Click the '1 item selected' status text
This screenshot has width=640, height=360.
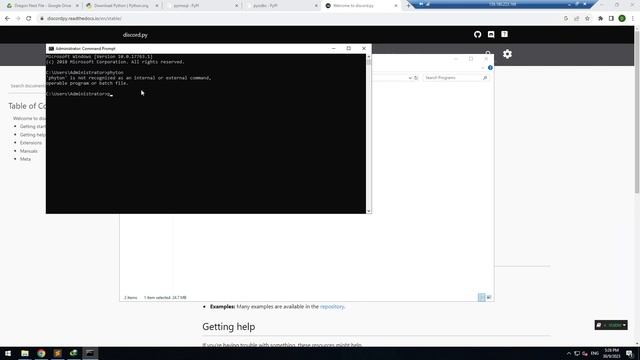[x=165, y=298]
